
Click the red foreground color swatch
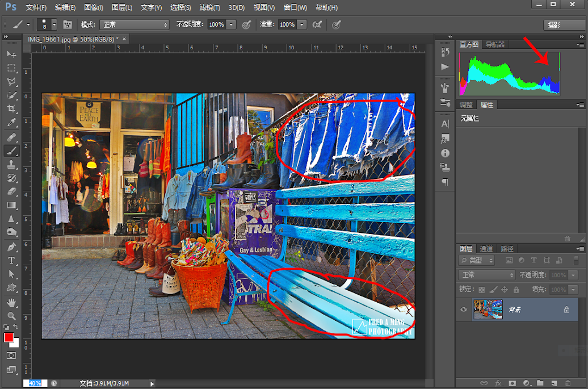(9, 337)
